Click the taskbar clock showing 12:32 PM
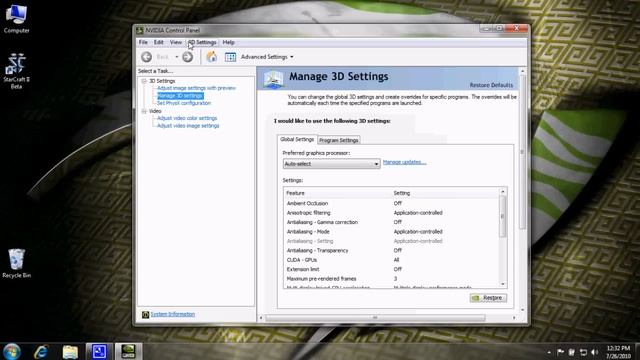Viewport: 640px width, 360px height. 618,352
